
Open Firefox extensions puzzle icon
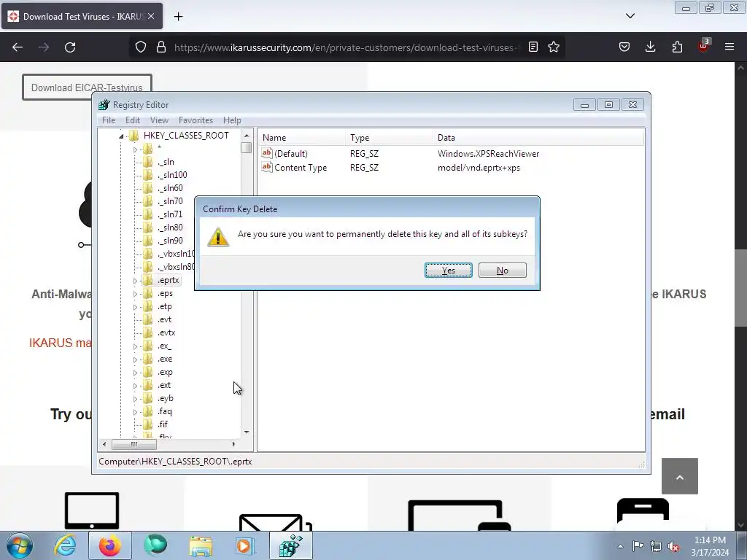(x=677, y=47)
